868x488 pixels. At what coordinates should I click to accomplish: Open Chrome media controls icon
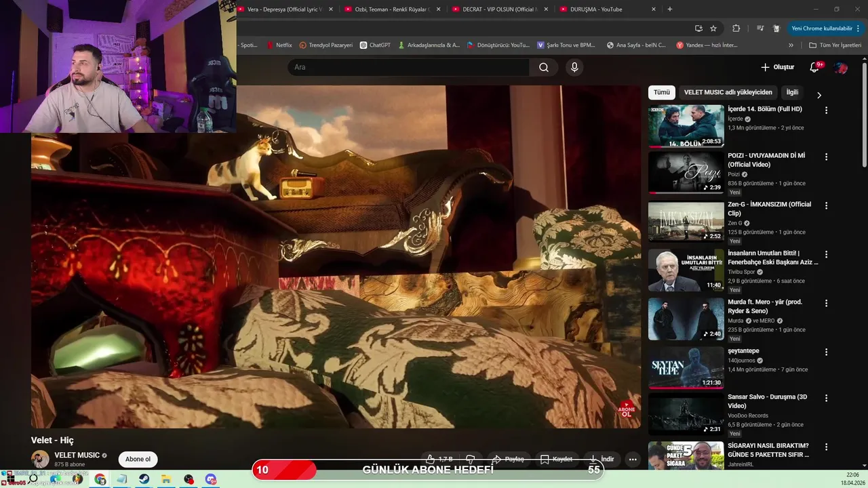(759, 28)
